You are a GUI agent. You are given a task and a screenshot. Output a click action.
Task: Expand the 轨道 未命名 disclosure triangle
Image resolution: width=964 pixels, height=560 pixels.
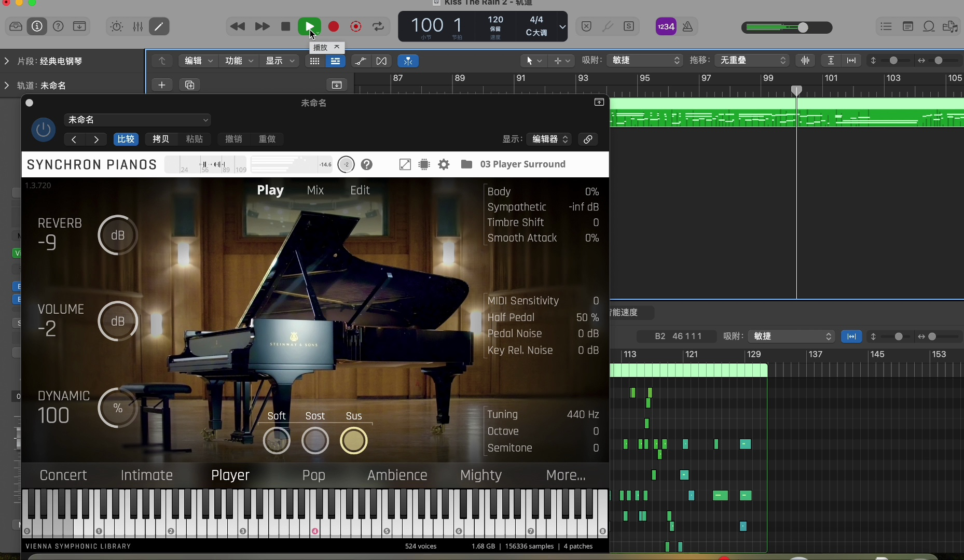[x=7, y=86]
